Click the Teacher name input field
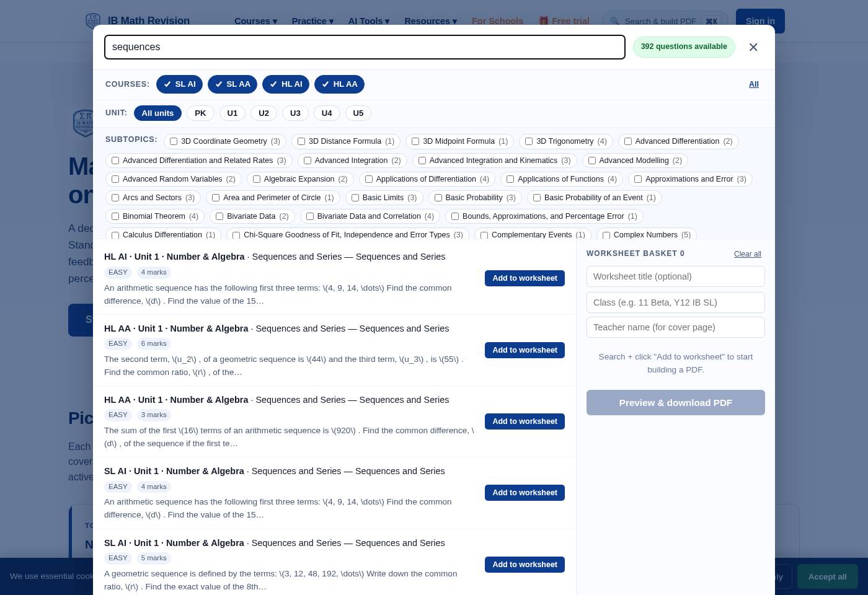 click(x=676, y=327)
